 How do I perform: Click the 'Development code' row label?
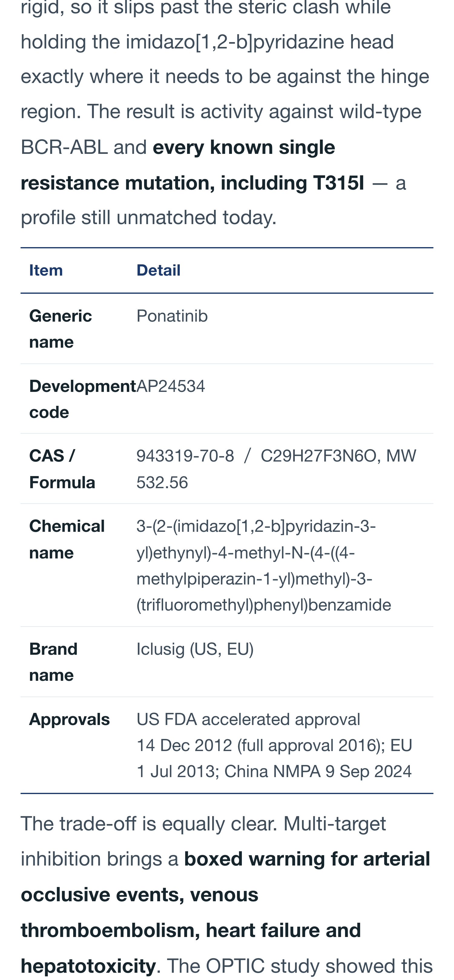tap(83, 399)
